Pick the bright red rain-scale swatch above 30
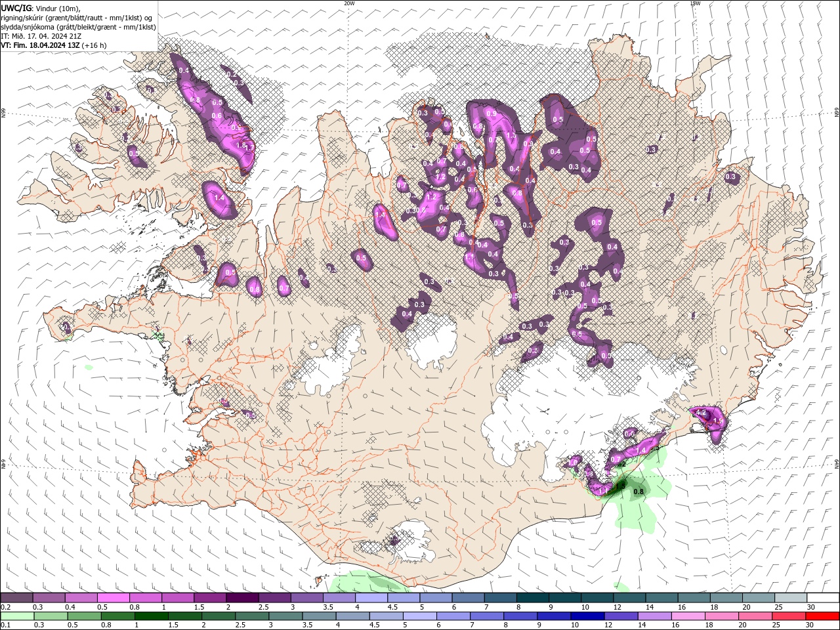840x630 pixels. pyautogui.click(x=822, y=616)
